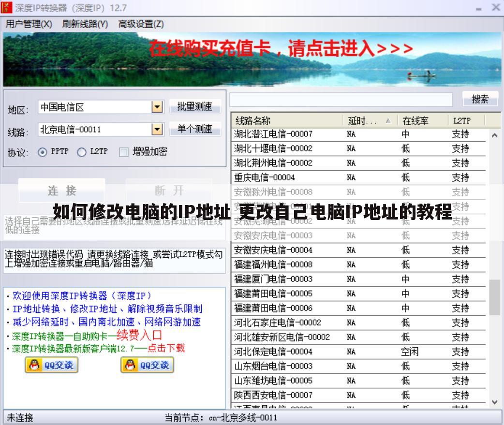Expand the 地区 region dropdown arrow
504x425 pixels.
[x=157, y=107]
